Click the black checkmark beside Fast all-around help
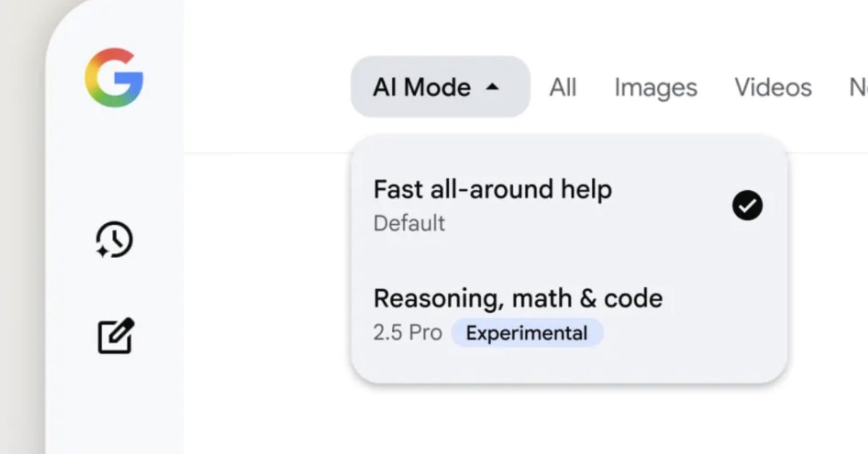 coord(746,206)
